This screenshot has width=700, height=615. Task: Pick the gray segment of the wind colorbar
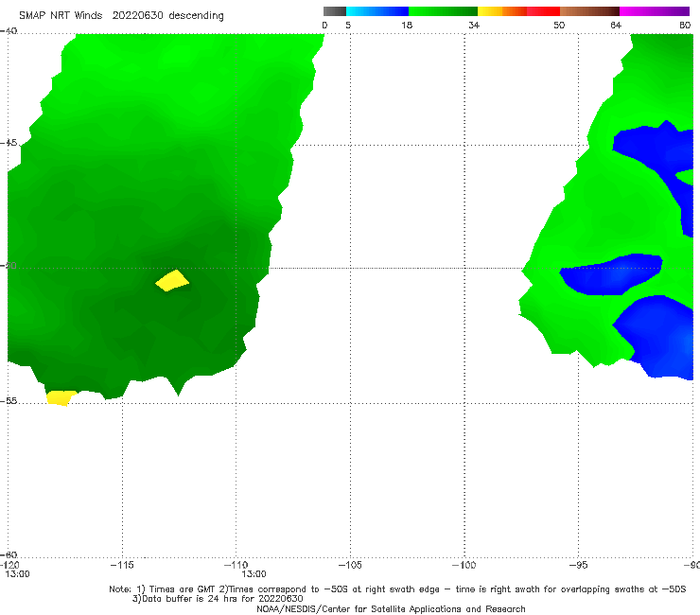(335, 11)
